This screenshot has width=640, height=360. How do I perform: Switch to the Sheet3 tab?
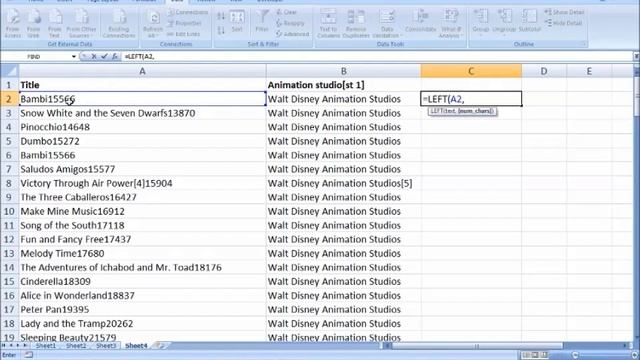pos(106,346)
